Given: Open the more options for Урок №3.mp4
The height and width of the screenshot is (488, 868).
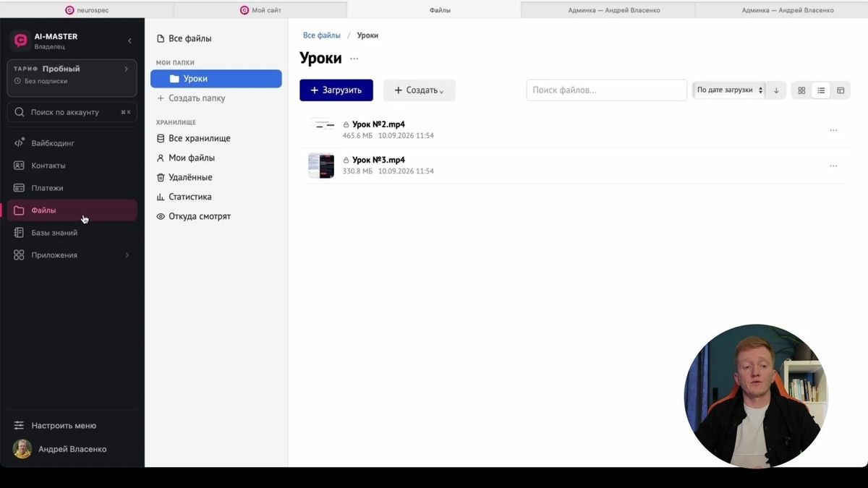Looking at the screenshot, I should pos(833,166).
